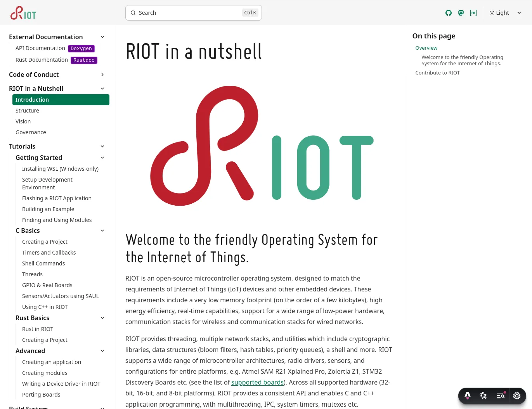Focus the Search input field
532x409 pixels.
(x=193, y=13)
